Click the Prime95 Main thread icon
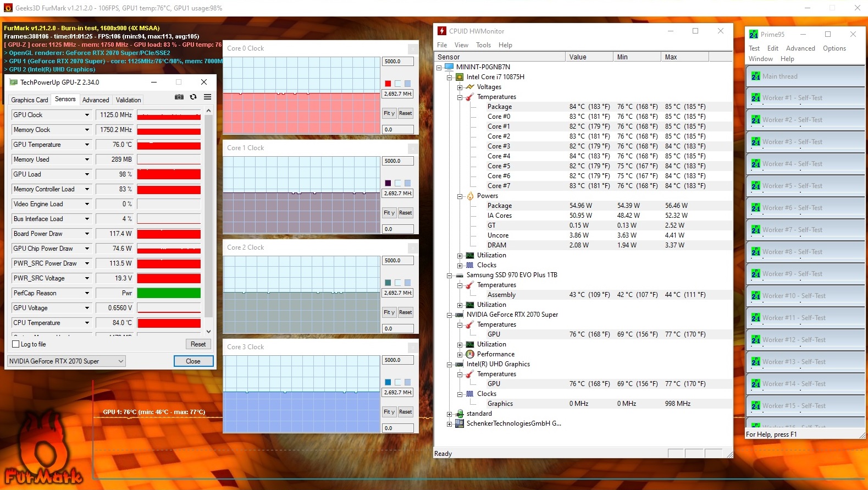This screenshot has height=490, width=868. pyautogui.click(x=756, y=76)
